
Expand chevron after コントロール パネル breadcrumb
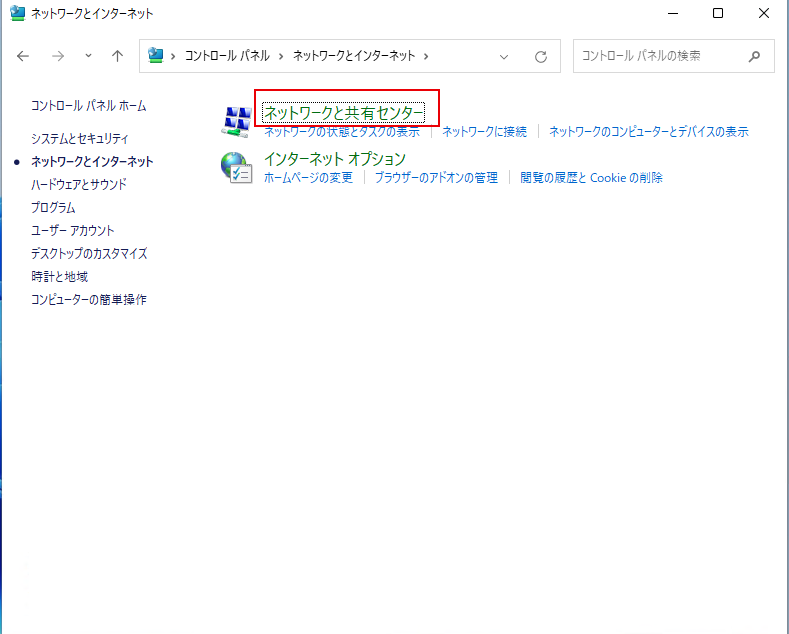[283, 57]
